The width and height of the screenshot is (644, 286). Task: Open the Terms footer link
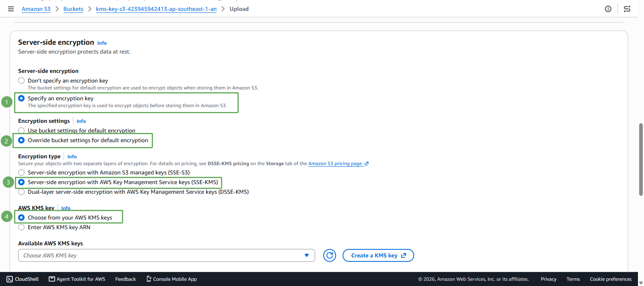pyautogui.click(x=573, y=279)
